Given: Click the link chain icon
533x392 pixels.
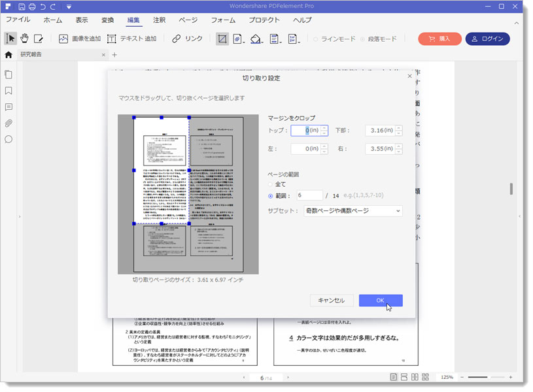Looking at the screenshot, I should (x=176, y=39).
